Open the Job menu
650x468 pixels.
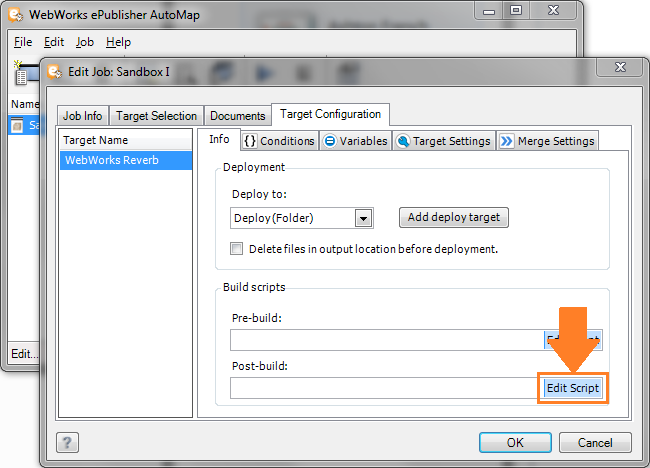pyautogui.click(x=85, y=42)
